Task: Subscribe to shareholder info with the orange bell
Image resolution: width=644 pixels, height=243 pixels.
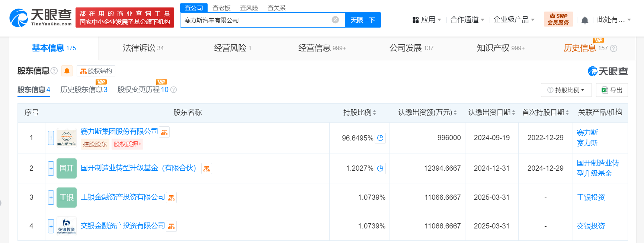Action: click(67, 71)
